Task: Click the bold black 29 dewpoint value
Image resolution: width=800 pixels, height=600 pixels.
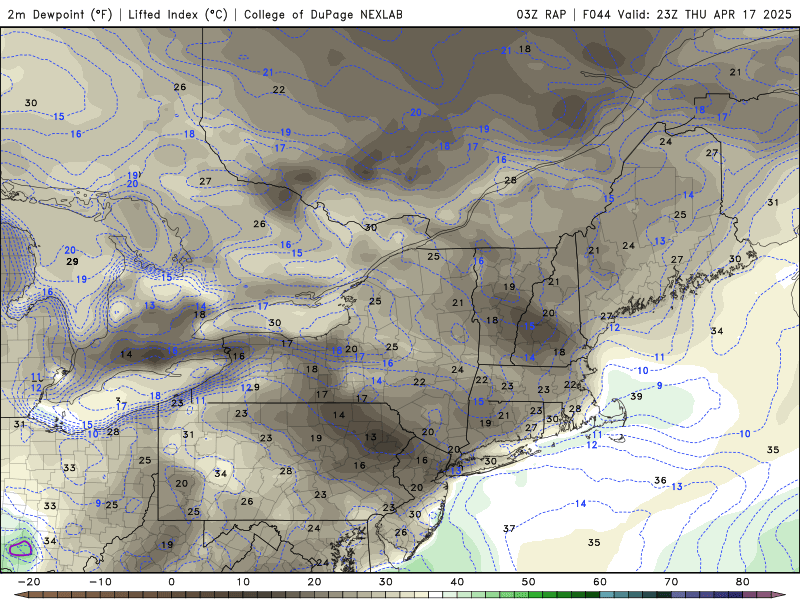Action: 72,262
